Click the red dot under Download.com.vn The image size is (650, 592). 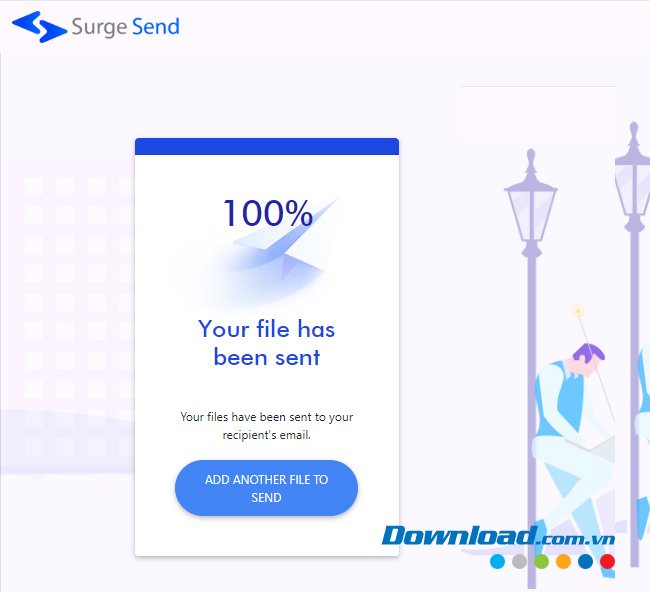point(607,562)
